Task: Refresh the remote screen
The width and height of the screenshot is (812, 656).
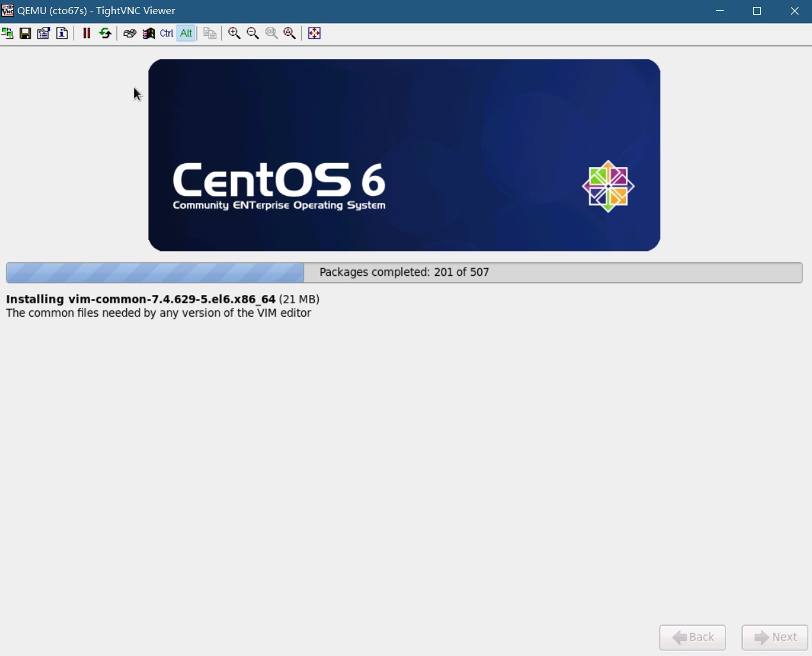Action: 105,33
